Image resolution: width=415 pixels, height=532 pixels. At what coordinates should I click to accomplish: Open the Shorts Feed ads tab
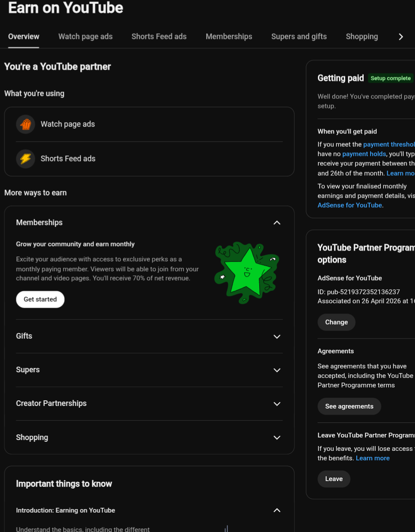point(159,37)
